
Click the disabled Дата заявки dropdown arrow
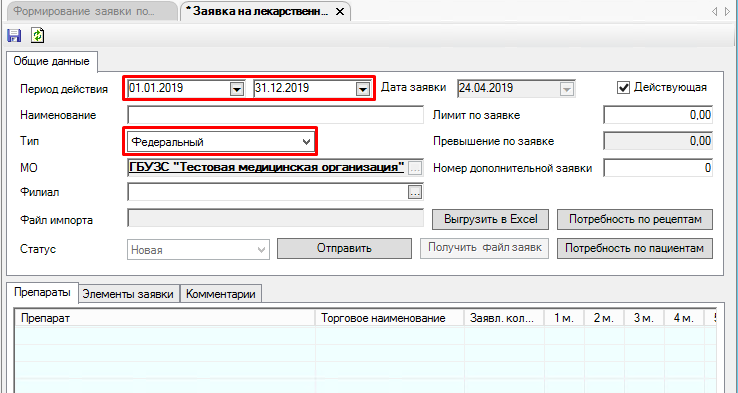point(568,88)
